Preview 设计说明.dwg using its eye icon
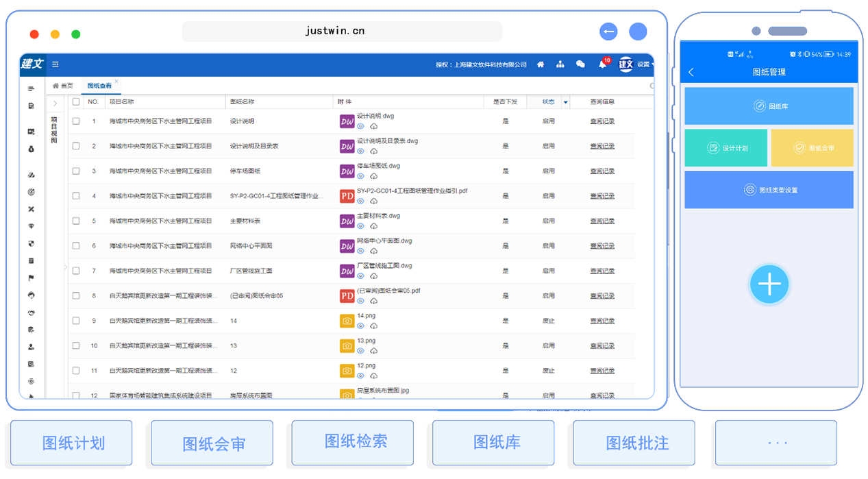This screenshot has height=479, width=868. point(361,126)
